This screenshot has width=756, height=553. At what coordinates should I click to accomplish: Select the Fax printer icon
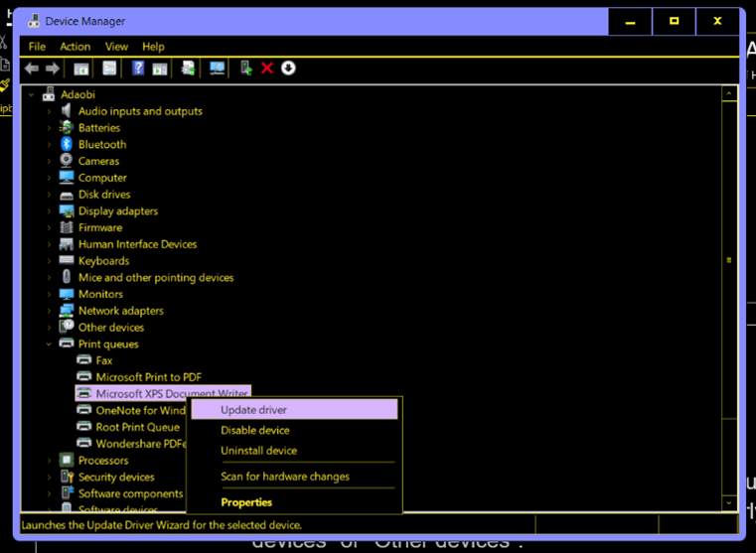83,359
